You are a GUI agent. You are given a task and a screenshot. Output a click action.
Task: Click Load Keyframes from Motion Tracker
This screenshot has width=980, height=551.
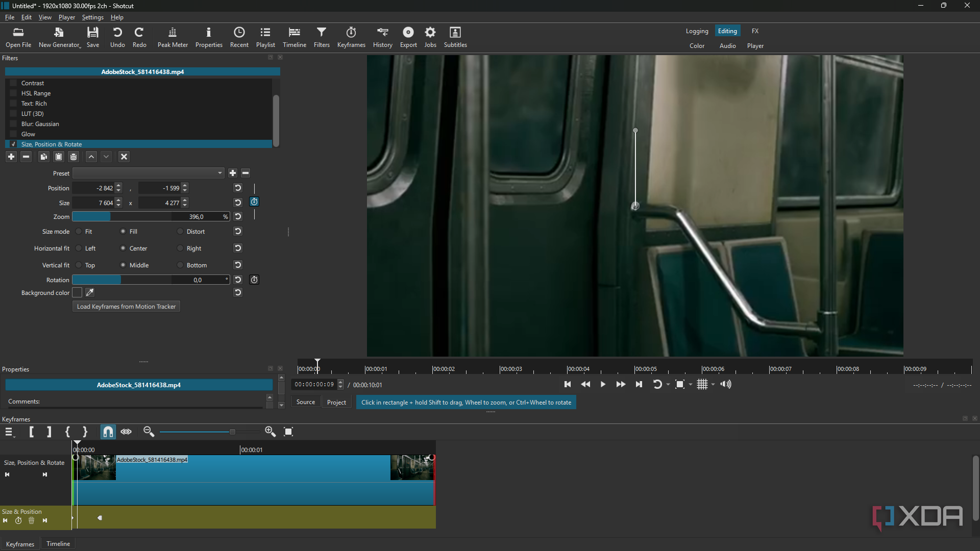point(126,307)
